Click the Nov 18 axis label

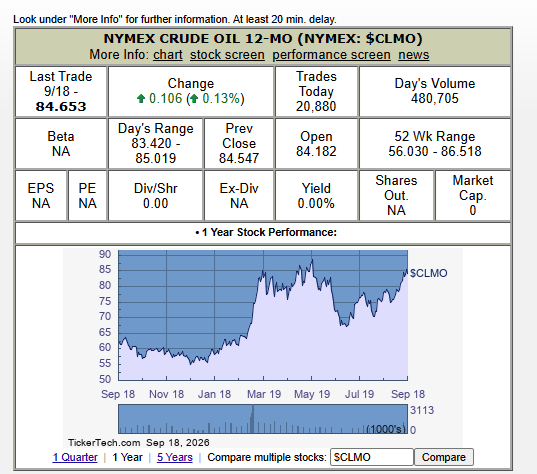(x=166, y=394)
